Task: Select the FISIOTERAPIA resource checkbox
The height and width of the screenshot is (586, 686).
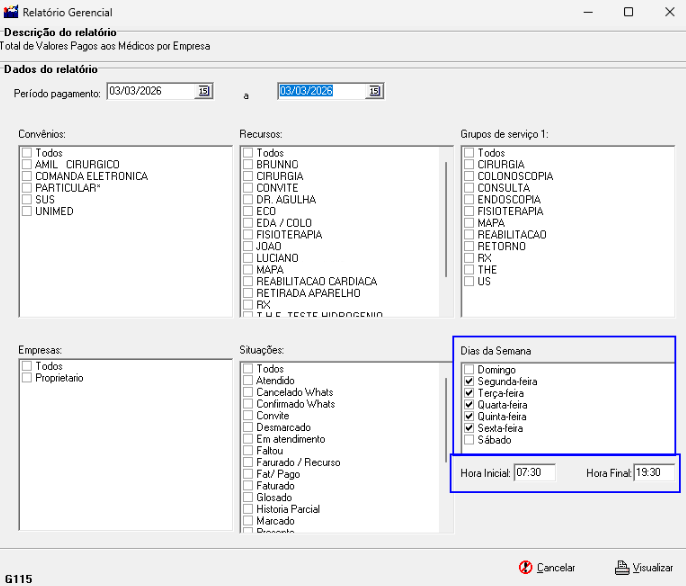Action: pos(248,235)
